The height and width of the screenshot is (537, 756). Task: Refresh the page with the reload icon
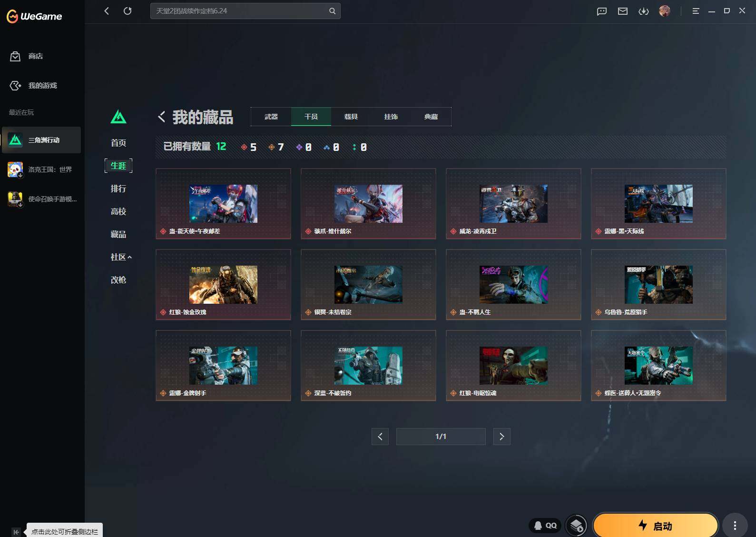tap(128, 11)
